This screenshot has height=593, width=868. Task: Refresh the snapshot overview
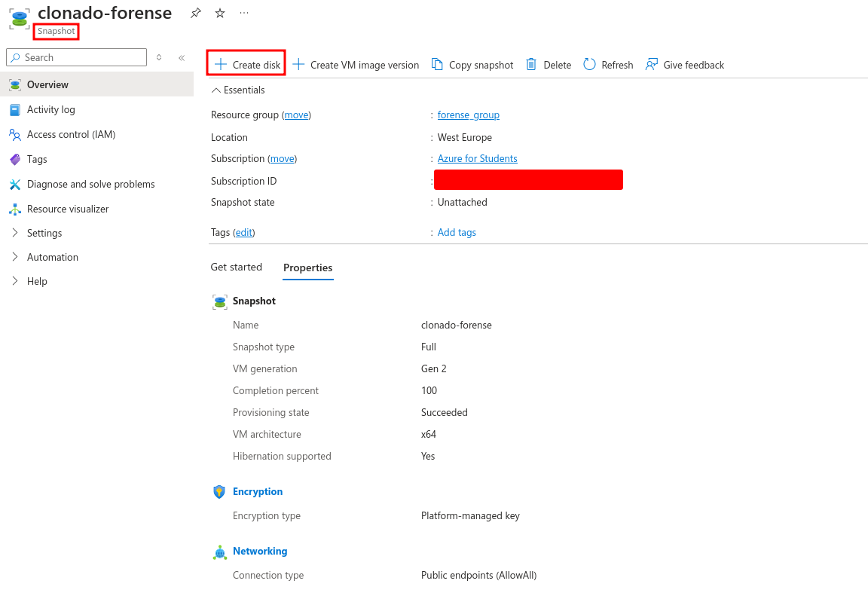(x=608, y=65)
